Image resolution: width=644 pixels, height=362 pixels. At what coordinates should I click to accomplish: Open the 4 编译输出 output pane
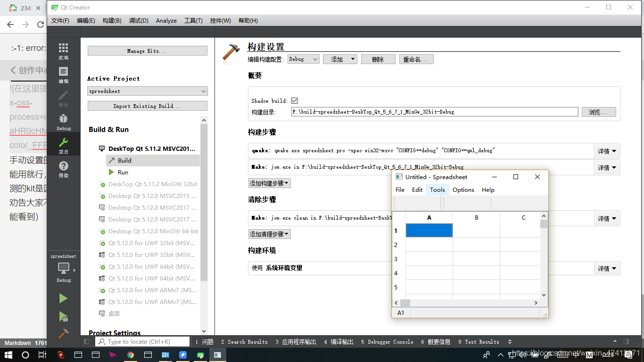pyautogui.click(x=339, y=342)
